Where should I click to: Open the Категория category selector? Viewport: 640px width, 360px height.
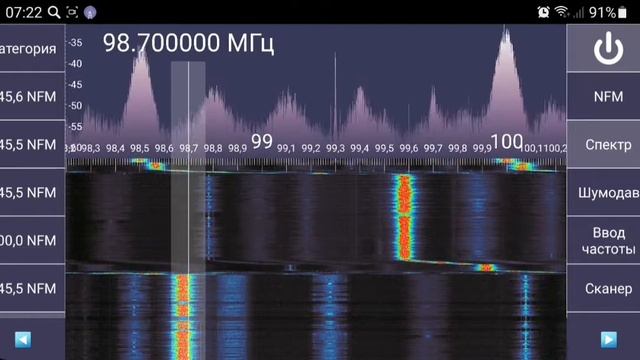click(32, 48)
